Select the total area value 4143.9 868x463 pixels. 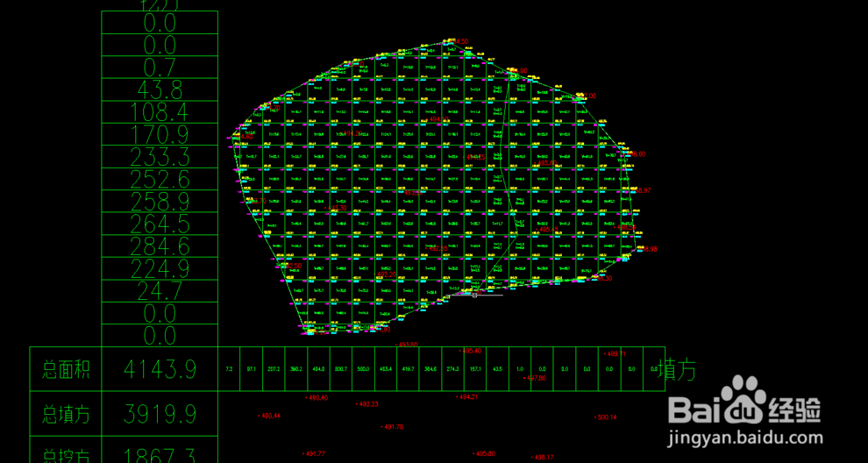(x=160, y=369)
